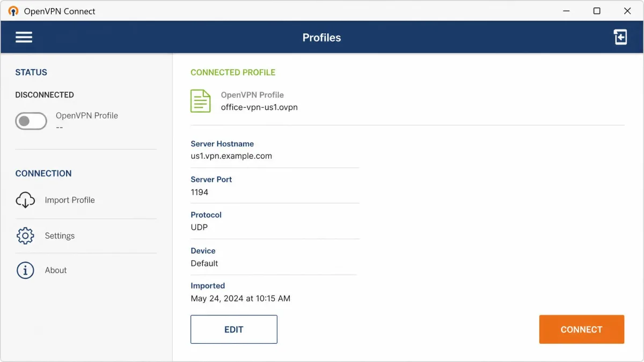
Task: Click the office-vpn-us1.ovpn file name
Action: coord(259,107)
